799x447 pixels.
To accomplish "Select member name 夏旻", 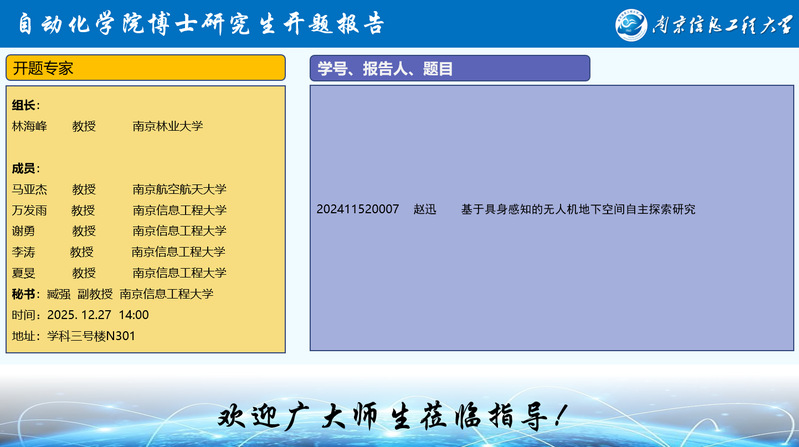I will [x=23, y=273].
